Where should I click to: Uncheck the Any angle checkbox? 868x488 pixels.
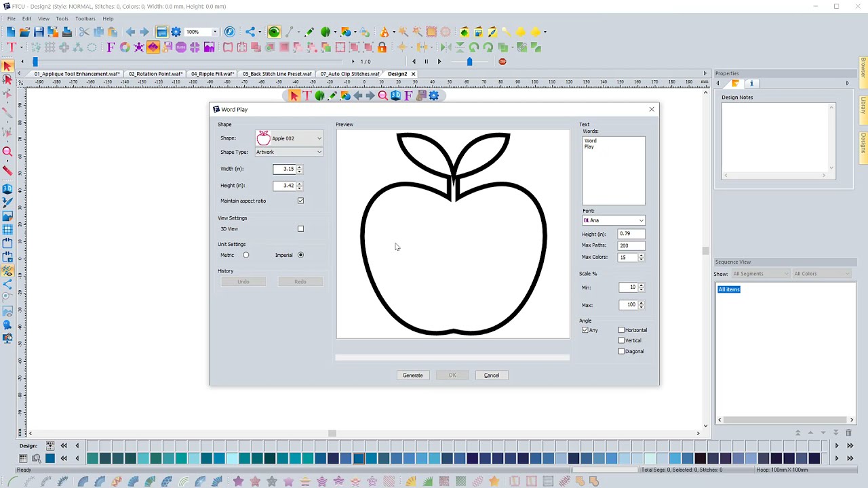pyautogui.click(x=585, y=330)
